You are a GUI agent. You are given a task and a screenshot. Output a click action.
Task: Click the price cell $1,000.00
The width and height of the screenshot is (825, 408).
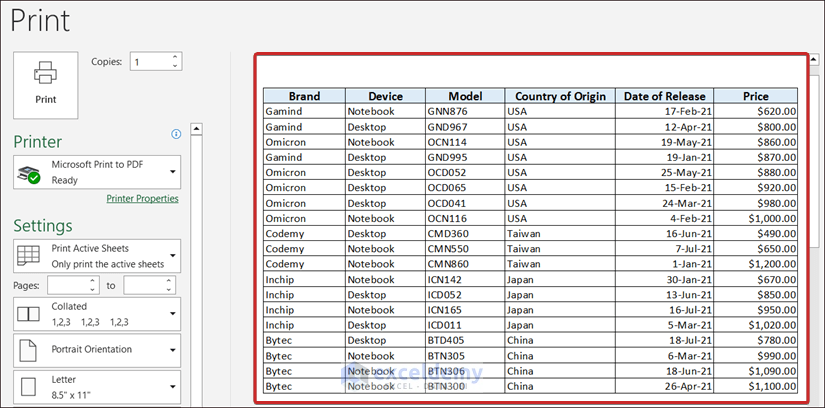(756, 218)
